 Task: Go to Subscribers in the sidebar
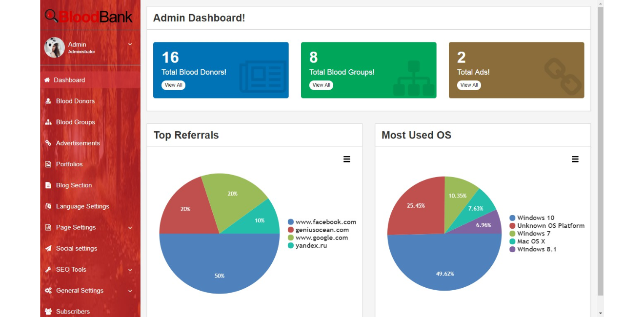click(x=73, y=311)
